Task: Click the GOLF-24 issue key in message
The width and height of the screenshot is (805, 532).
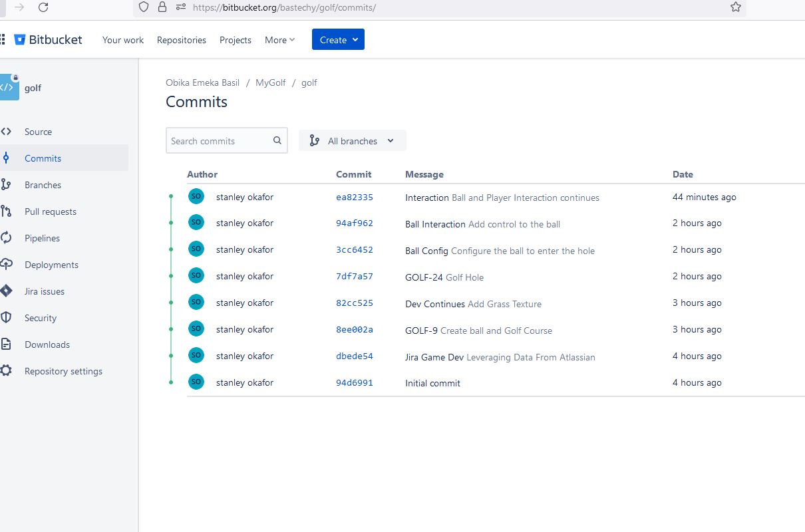Action: [x=424, y=277]
